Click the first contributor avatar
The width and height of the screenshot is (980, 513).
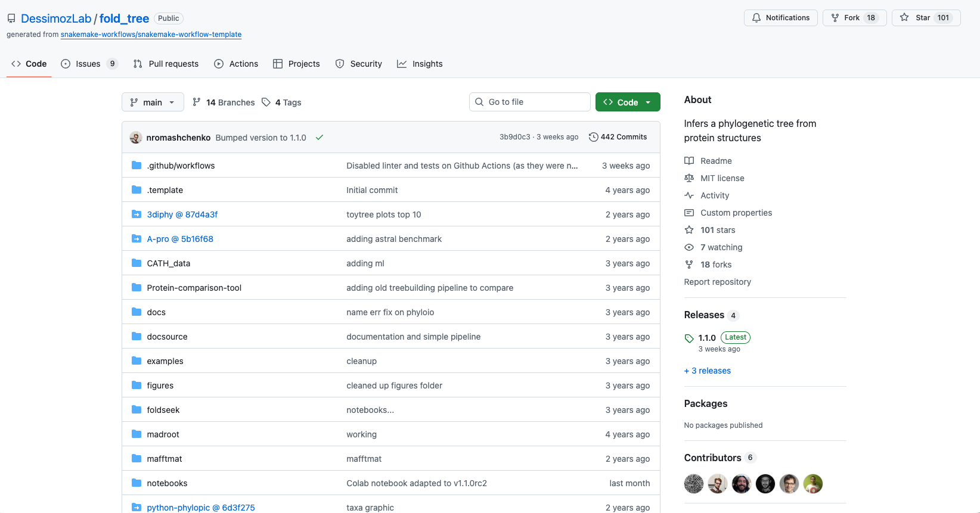694,484
